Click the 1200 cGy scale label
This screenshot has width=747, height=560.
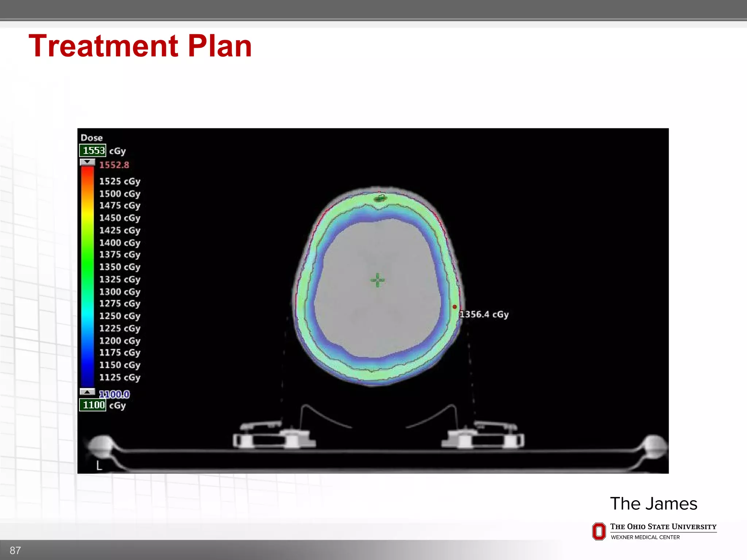(120, 341)
